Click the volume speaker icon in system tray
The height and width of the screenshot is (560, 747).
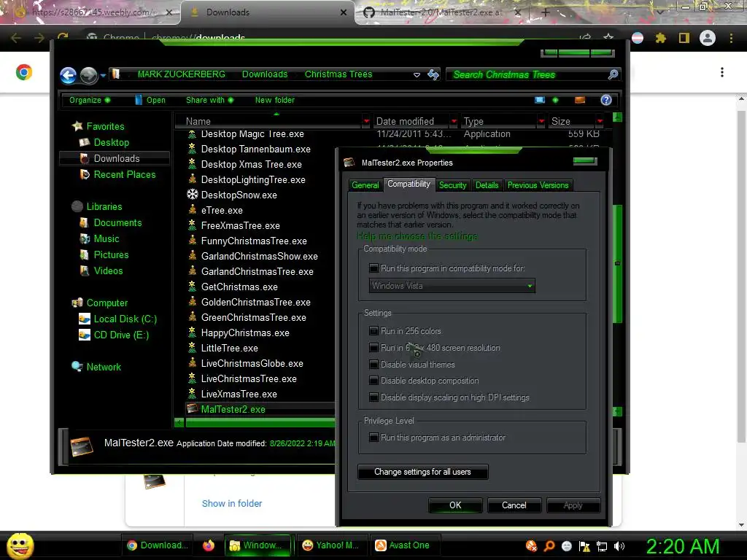coord(619,546)
